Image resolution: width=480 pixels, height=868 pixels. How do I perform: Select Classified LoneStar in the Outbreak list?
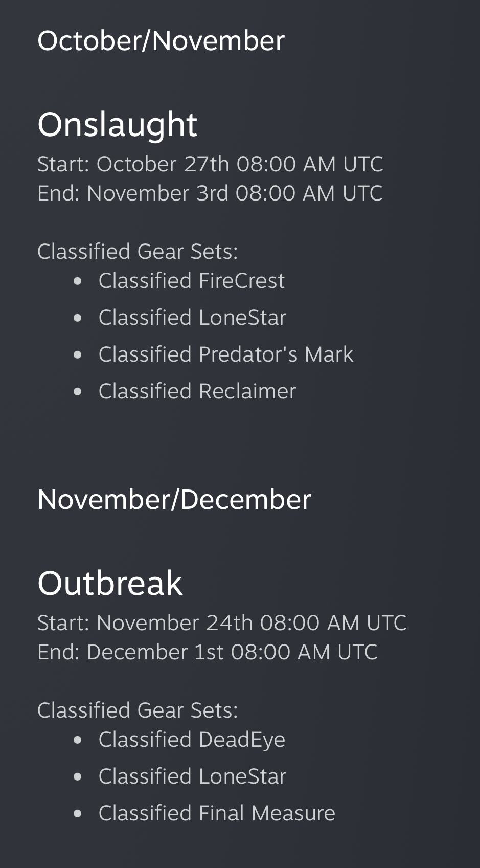pos(192,776)
